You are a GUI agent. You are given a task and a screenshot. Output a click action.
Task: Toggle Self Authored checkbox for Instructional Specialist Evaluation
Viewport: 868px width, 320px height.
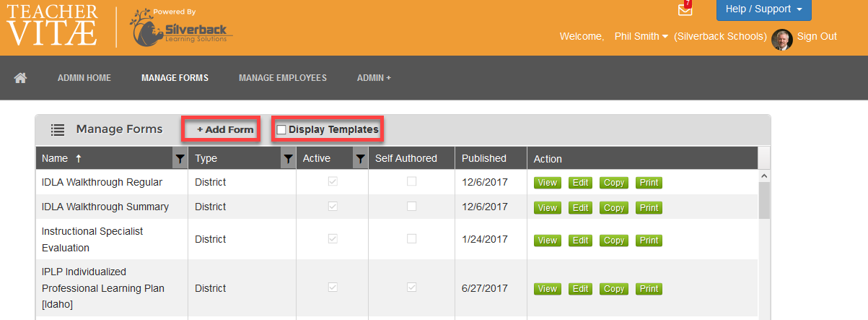pos(411,239)
